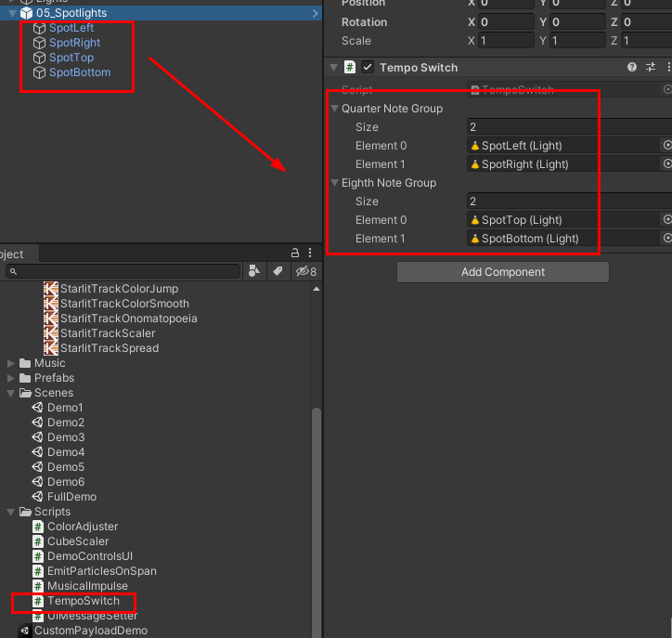Select the FullDemo scene Unity icon
Viewport: 672px width, 638px height.
(38, 497)
